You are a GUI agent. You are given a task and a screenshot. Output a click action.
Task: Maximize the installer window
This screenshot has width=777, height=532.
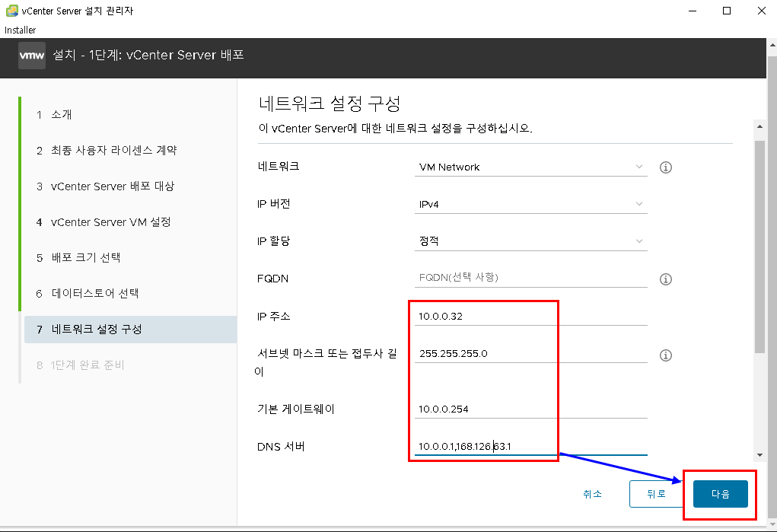(x=727, y=11)
